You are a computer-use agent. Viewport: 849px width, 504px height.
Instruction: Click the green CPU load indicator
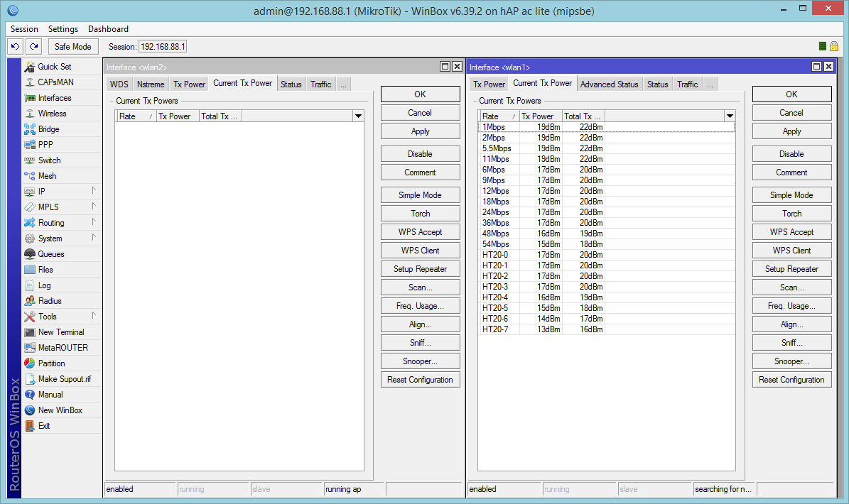pyautogui.click(x=823, y=47)
